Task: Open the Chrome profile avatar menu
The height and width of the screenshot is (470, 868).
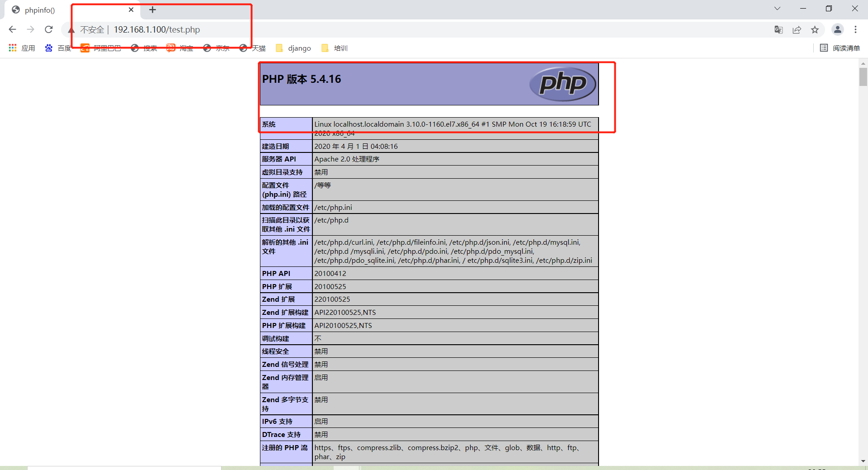Action: click(x=837, y=29)
